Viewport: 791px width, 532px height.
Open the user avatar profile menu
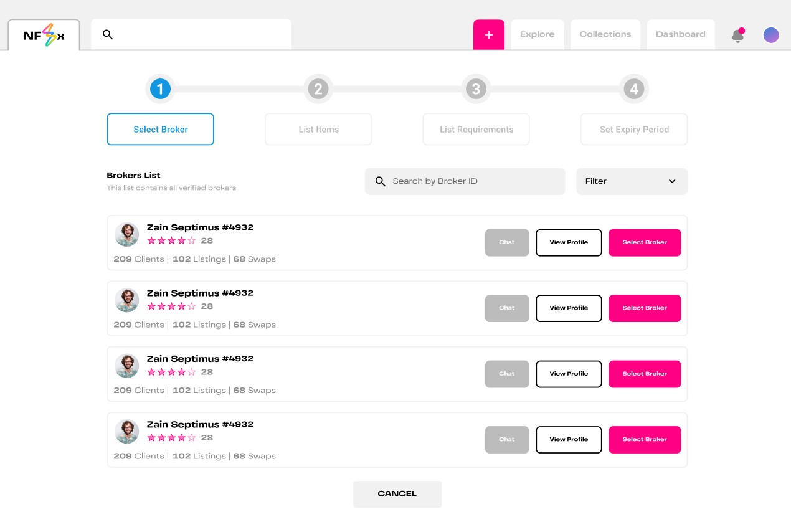771,35
